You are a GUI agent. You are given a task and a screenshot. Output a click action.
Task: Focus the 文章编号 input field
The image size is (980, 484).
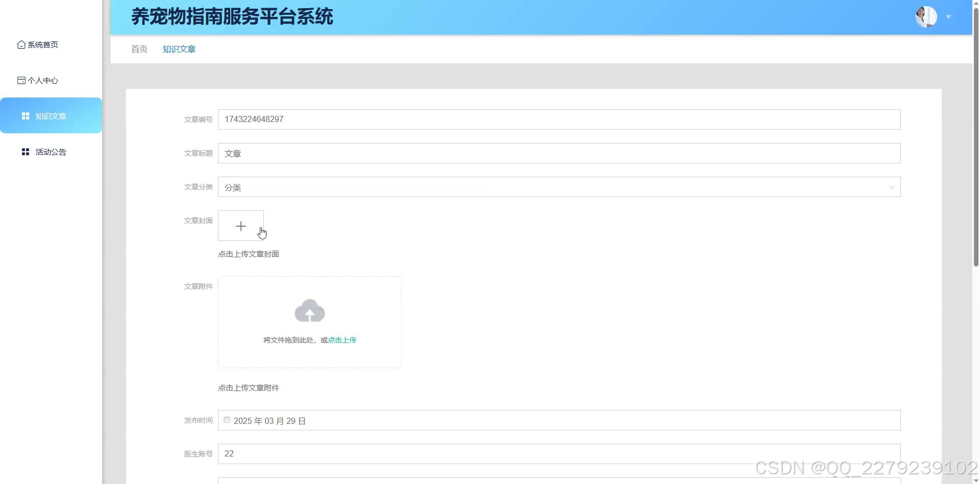tap(559, 119)
